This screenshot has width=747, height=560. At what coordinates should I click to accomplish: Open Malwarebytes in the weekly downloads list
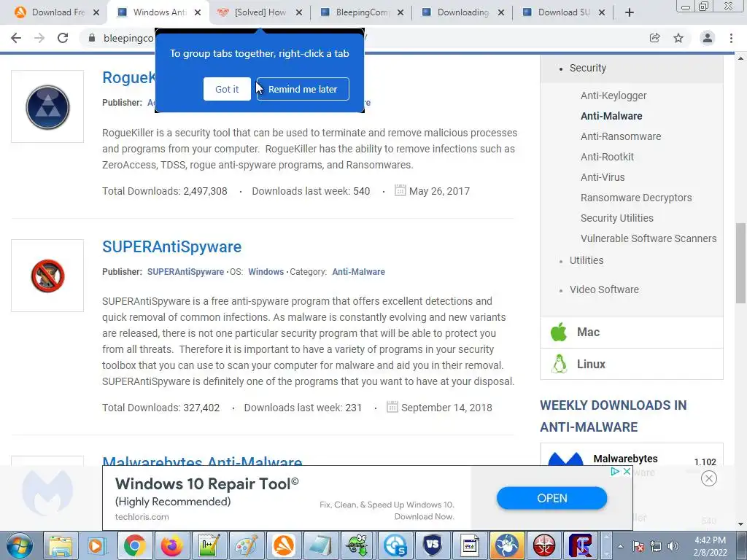coord(625,459)
